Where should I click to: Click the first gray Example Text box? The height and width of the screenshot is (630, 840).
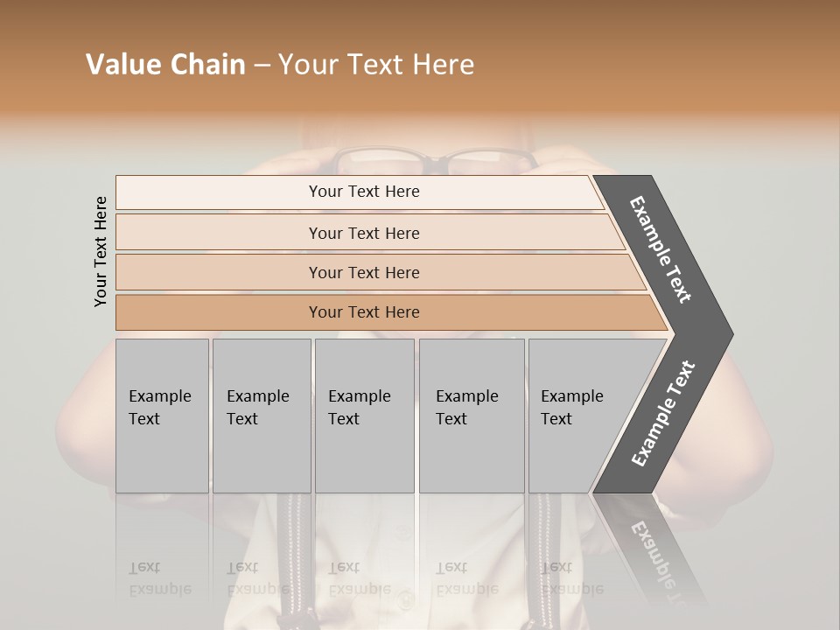click(x=162, y=415)
